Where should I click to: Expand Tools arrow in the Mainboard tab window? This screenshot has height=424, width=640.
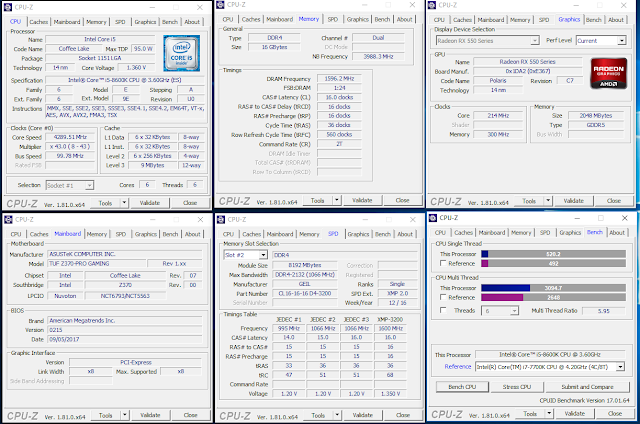(124, 415)
